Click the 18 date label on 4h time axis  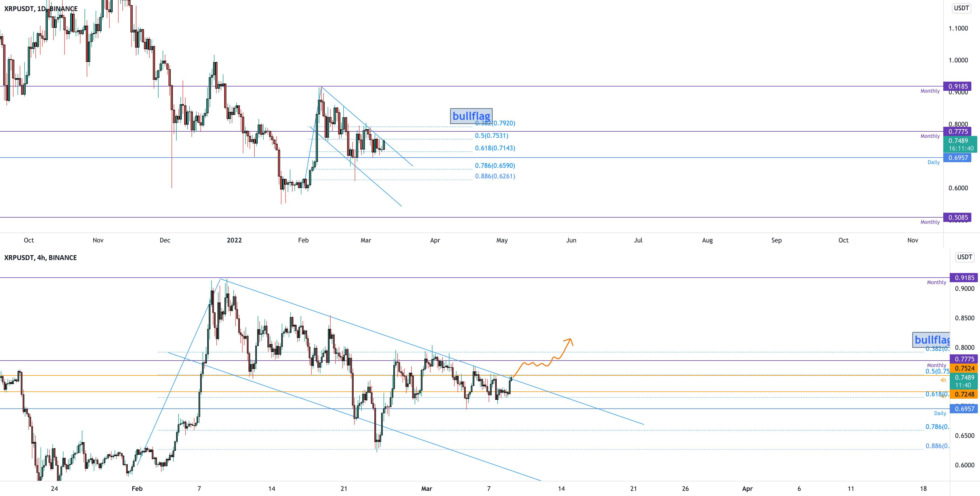pyautogui.click(x=923, y=489)
